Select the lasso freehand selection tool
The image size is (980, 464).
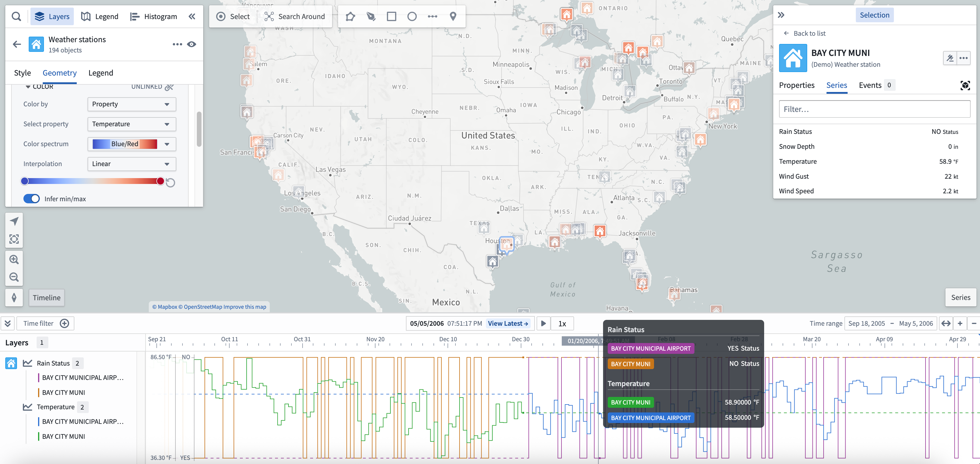click(x=371, y=16)
